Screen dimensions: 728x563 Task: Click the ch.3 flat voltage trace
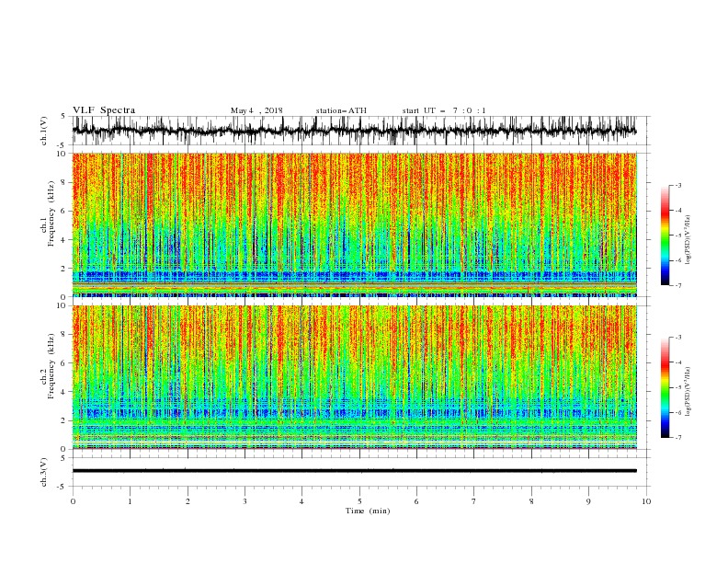point(355,471)
